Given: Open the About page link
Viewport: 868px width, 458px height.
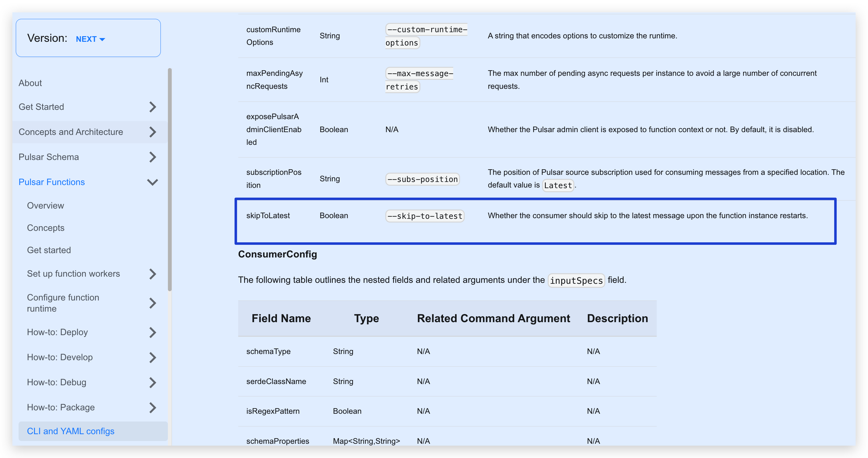Looking at the screenshot, I should (x=30, y=83).
